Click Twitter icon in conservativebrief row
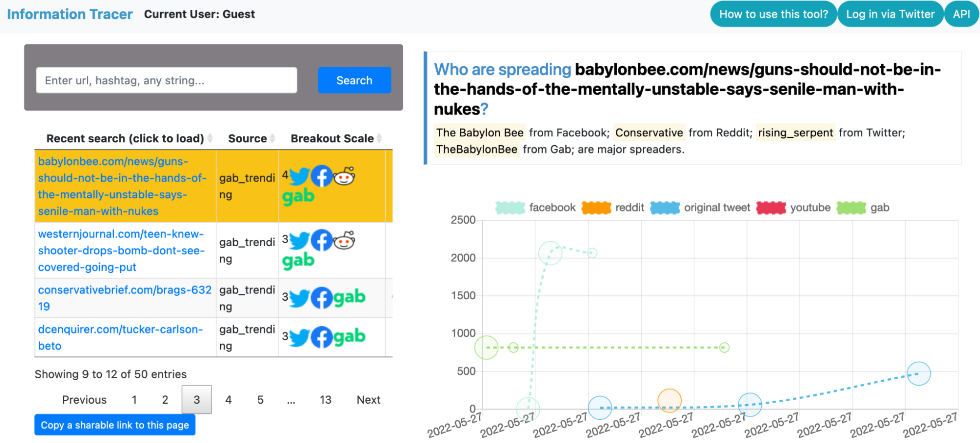Screen dimensions: 980x443 coord(299,298)
